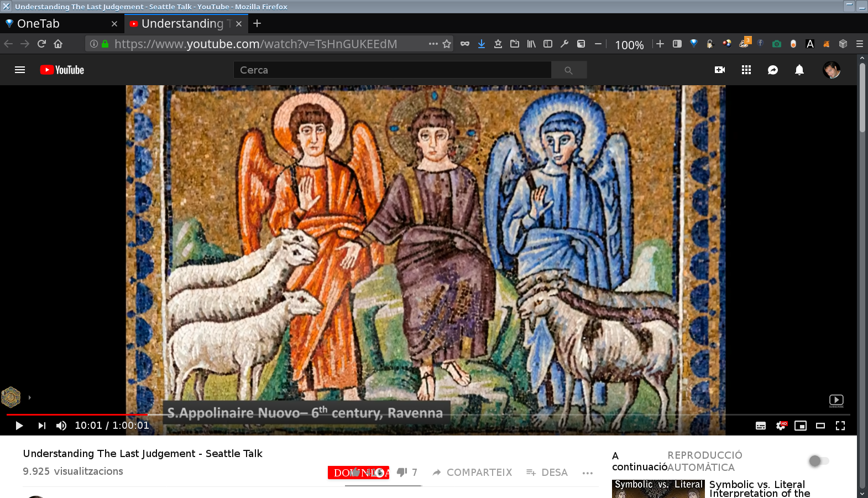
Task: Click channel watermark subscribe icon
Action: pos(836,401)
